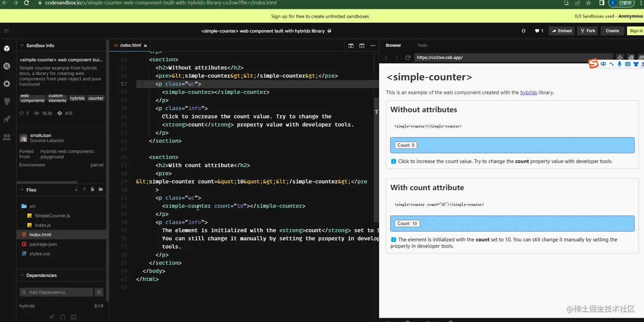
Task: Open Configuration Files gear in sidebar
Action: point(7,84)
